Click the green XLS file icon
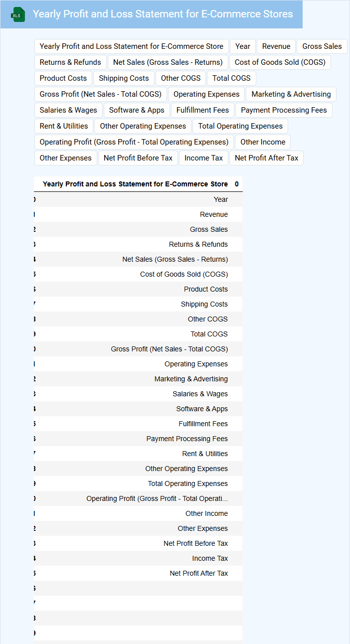This screenshot has height=644, width=350. pyautogui.click(x=18, y=14)
